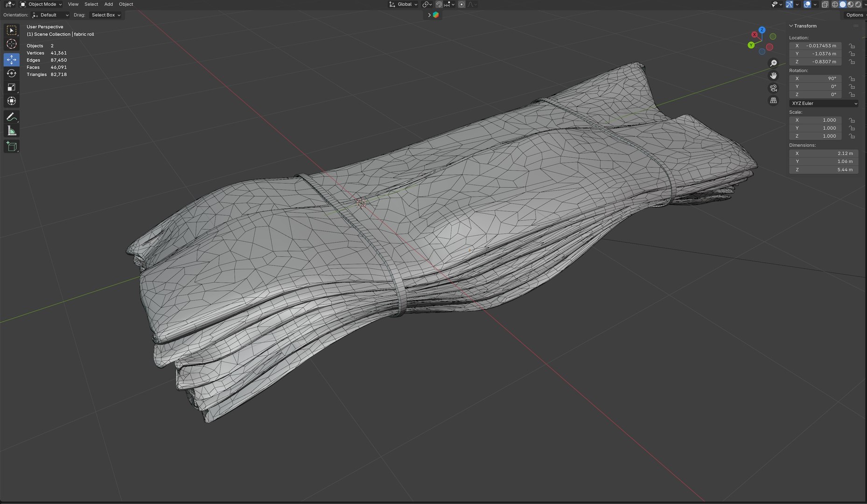Select the Transform tool
867x504 pixels.
click(12, 101)
